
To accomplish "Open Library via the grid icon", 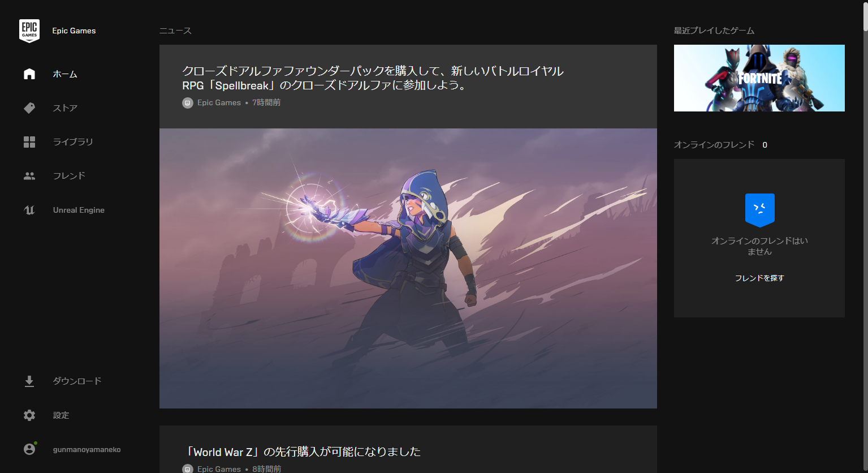I will pyautogui.click(x=29, y=142).
